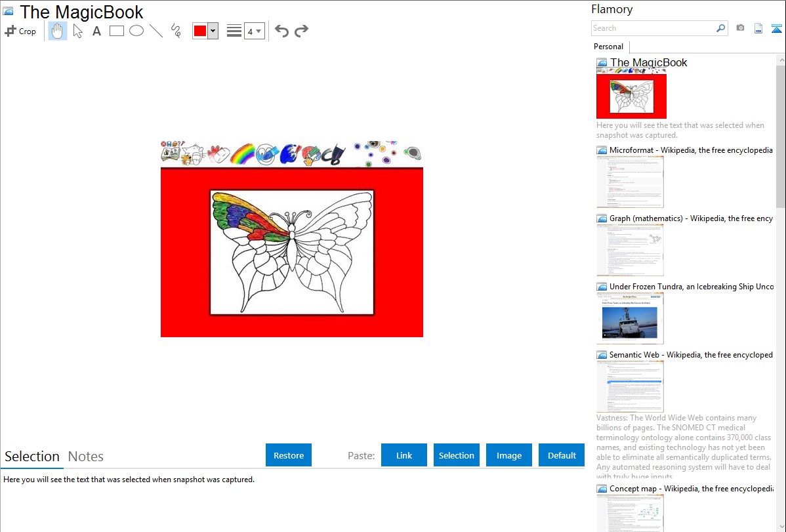Open the line width 4 dropdown
The image size is (786, 532).
(x=255, y=31)
